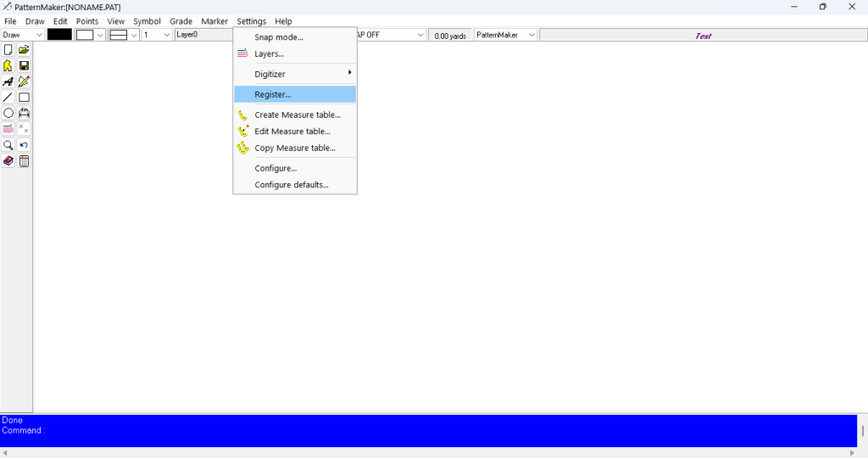868x458 pixels.
Task: Open the Calculator icon
Action: click(24, 161)
